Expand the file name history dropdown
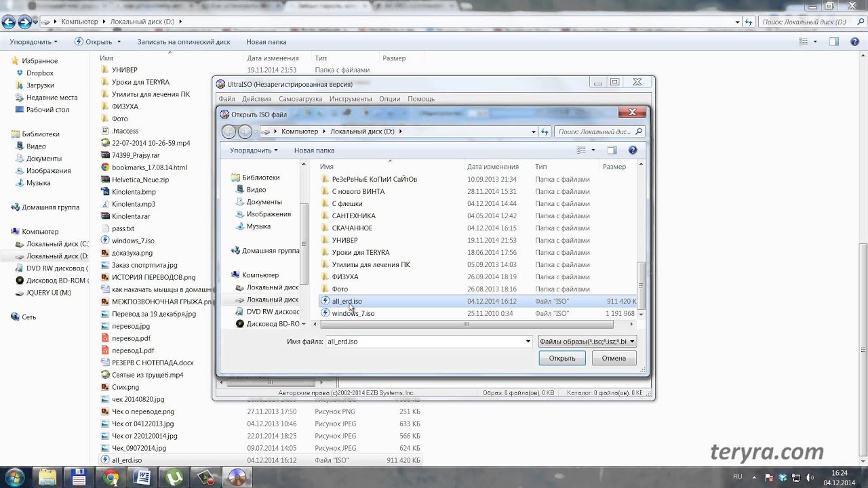 [x=528, y=342]
